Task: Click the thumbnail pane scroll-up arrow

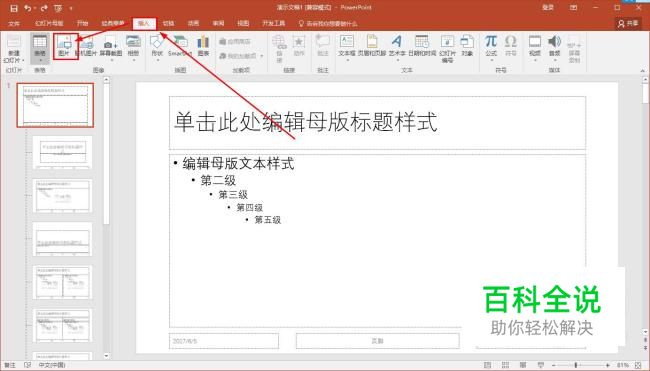Action: coord(106,79)
